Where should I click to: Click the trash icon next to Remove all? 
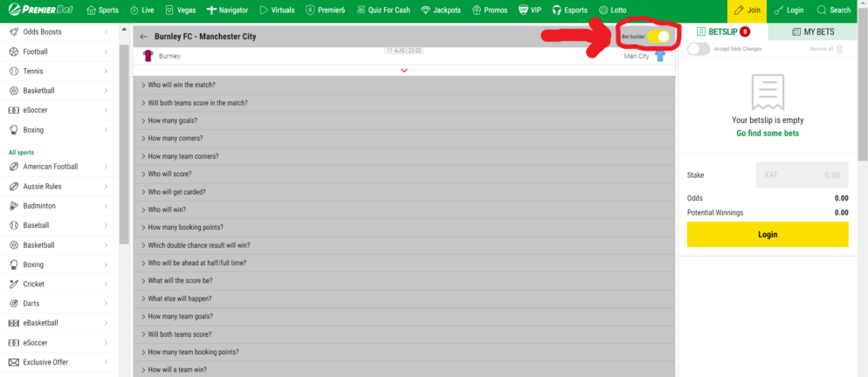840,49
